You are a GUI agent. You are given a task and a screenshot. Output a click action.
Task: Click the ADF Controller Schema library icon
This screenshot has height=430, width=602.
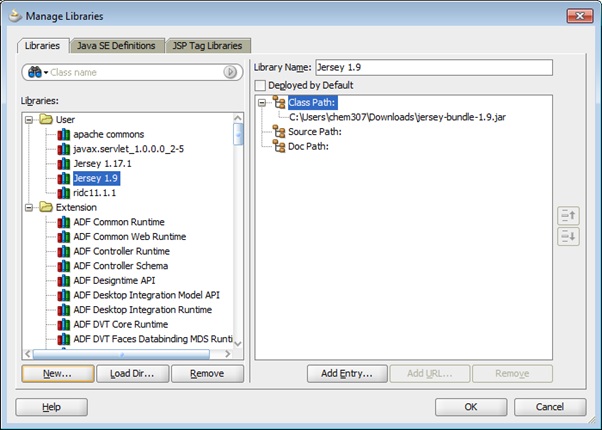(64, 266)
